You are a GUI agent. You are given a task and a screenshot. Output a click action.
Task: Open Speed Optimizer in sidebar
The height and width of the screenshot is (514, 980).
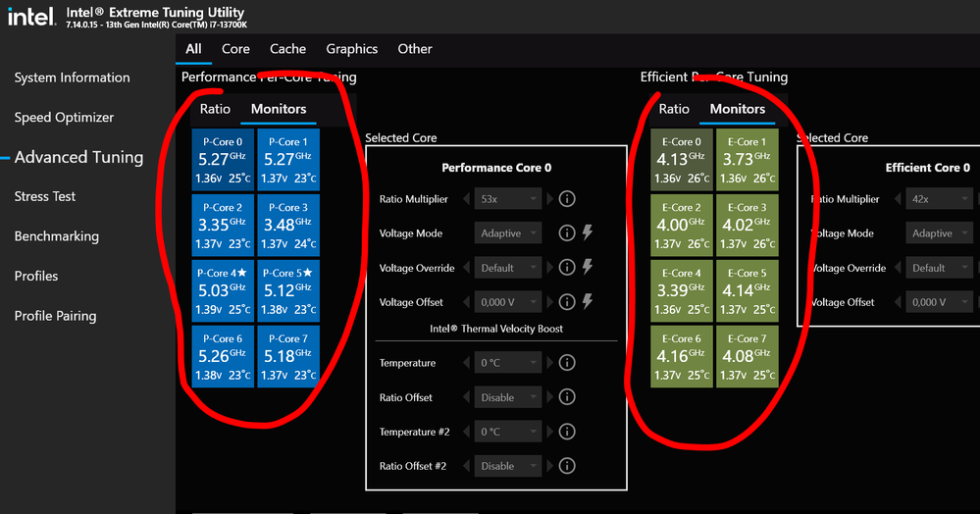(64, 117)
